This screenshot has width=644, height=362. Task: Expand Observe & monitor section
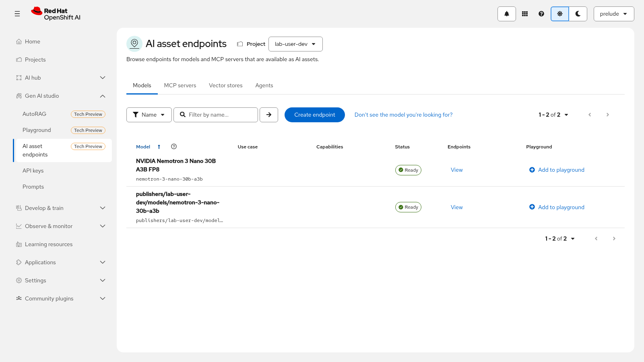pyautogui.click(x=62, y=226)
